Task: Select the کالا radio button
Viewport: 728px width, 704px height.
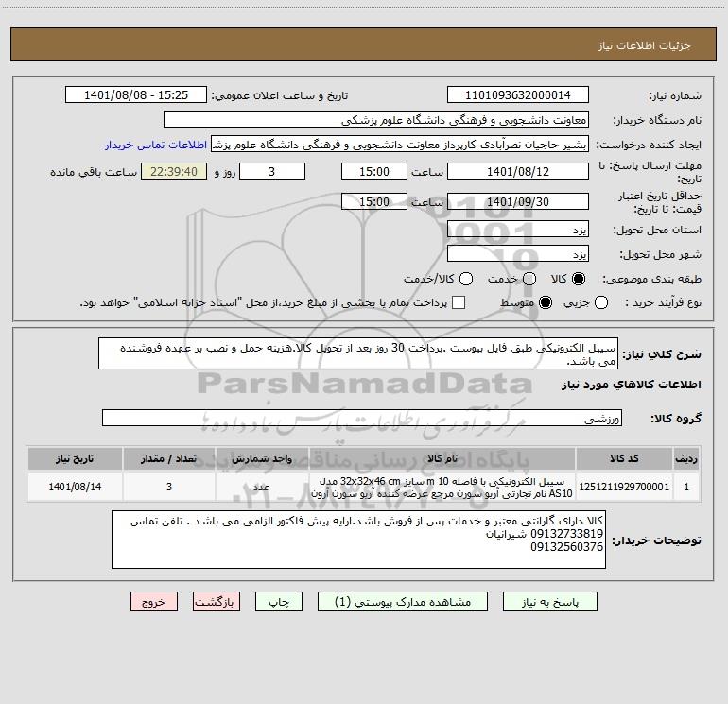Action: coord(579,279)
